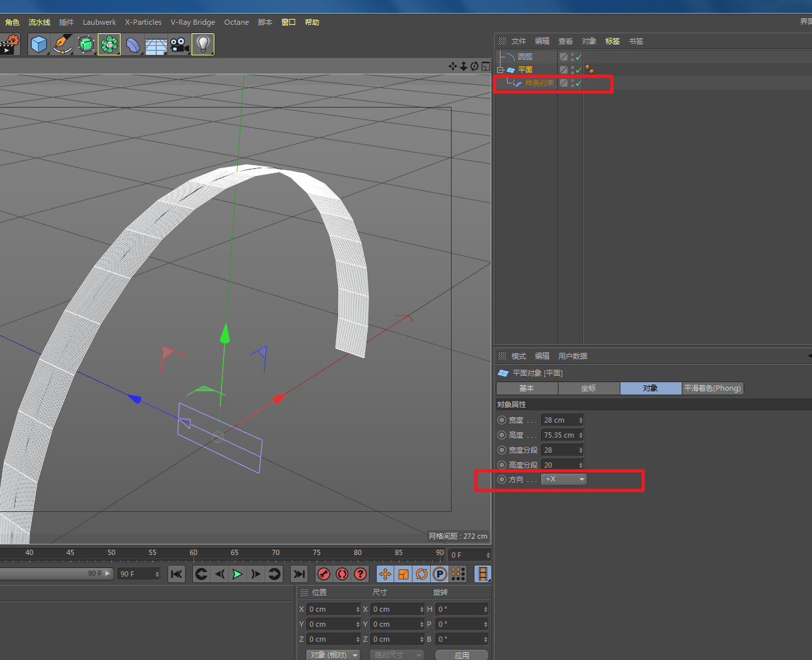
Task: Open the Octane menu
Action: (x=237, y=22)
